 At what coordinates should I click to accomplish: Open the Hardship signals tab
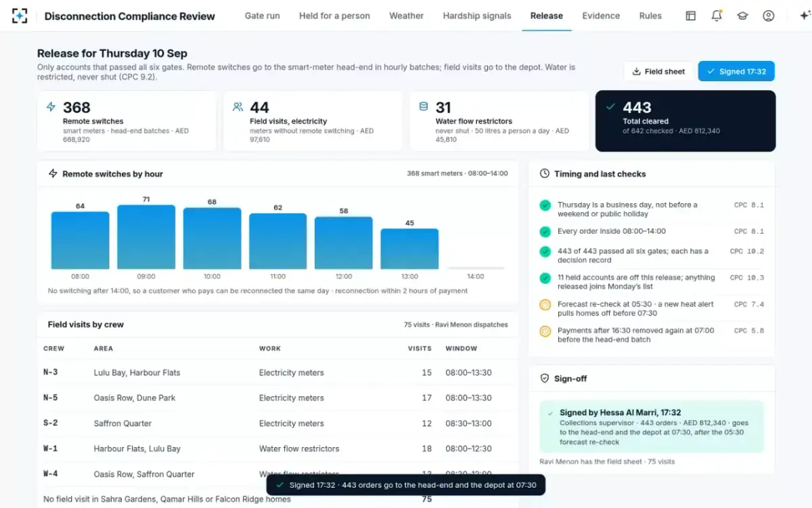[477, 16]
